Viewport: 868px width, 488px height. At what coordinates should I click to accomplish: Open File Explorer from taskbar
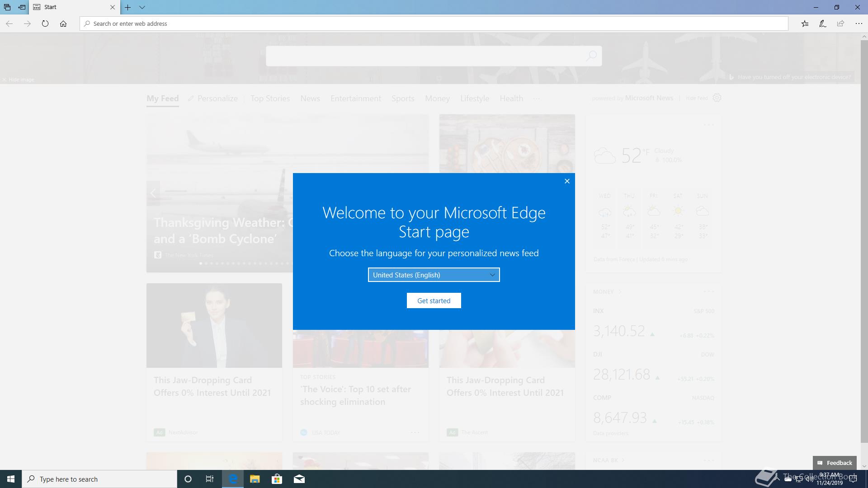(255, 479)
